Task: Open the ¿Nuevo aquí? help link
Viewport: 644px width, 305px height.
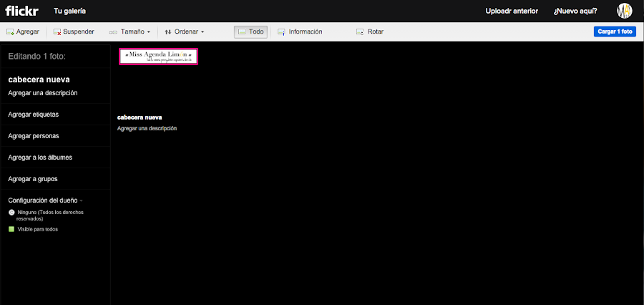Action: pos(575,11)
